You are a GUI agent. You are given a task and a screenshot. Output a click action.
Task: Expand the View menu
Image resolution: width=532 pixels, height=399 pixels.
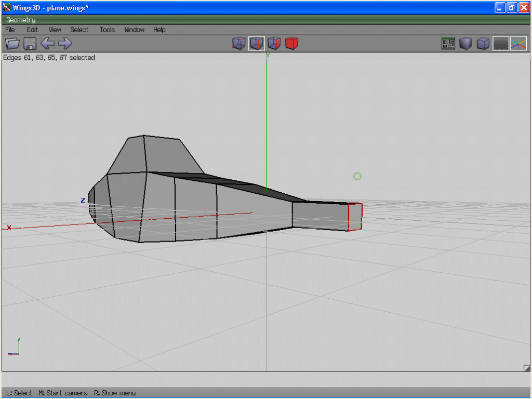(55, 30)
